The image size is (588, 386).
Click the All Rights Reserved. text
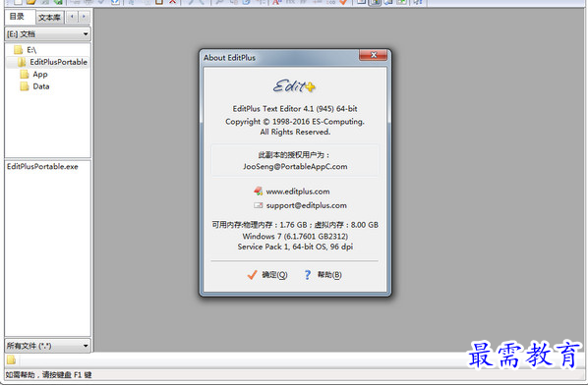(295, 132)
